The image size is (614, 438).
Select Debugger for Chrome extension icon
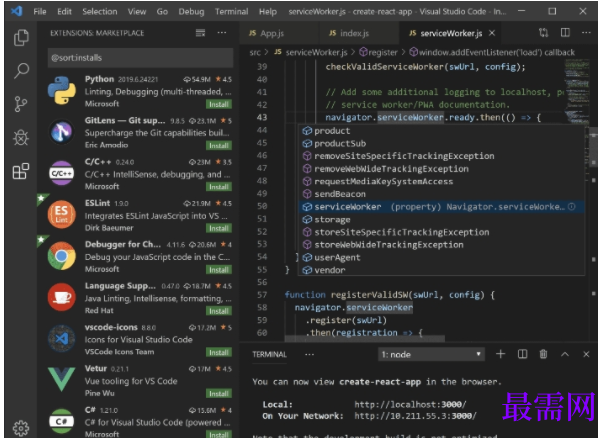(x=62, y=256)
